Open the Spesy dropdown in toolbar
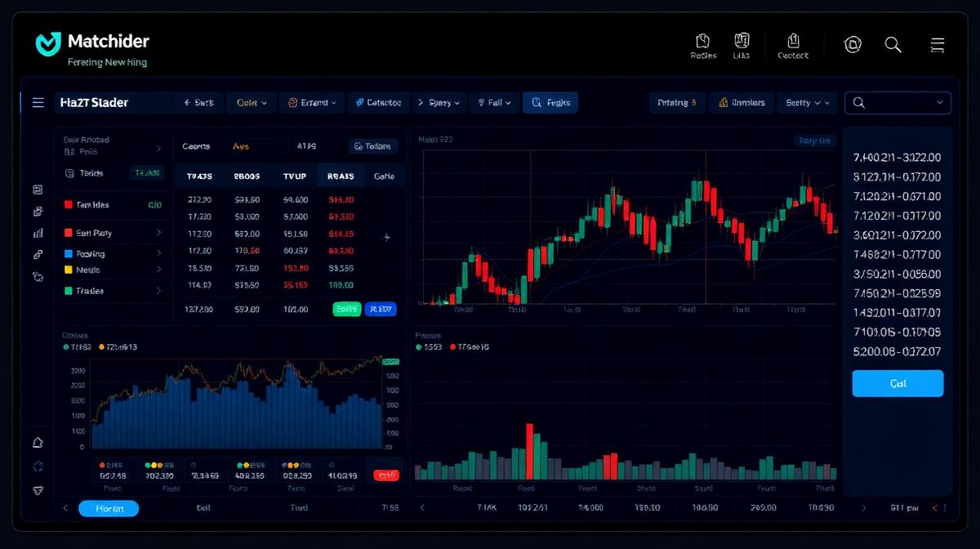 [x=438, y=103]
